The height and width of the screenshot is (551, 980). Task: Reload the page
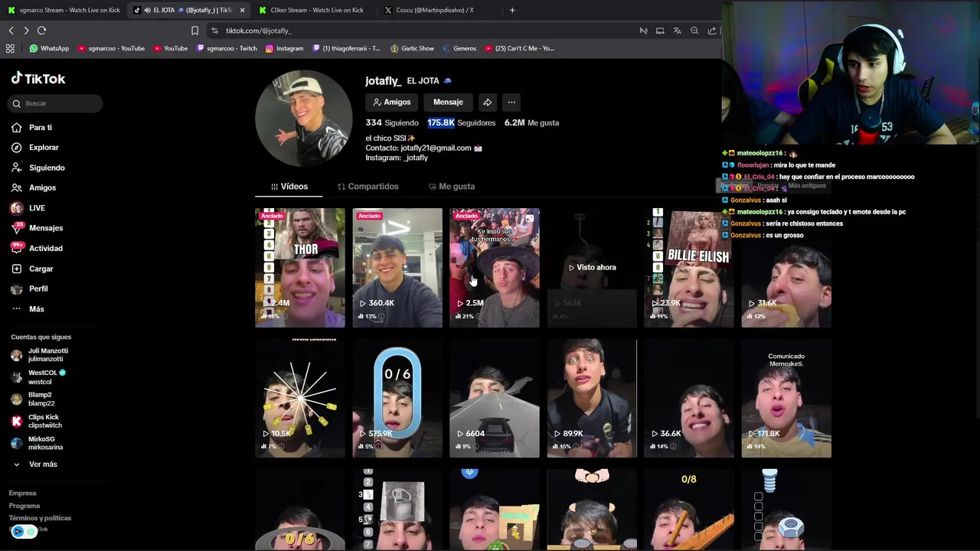pyautogui.click(x=41, y=31)
